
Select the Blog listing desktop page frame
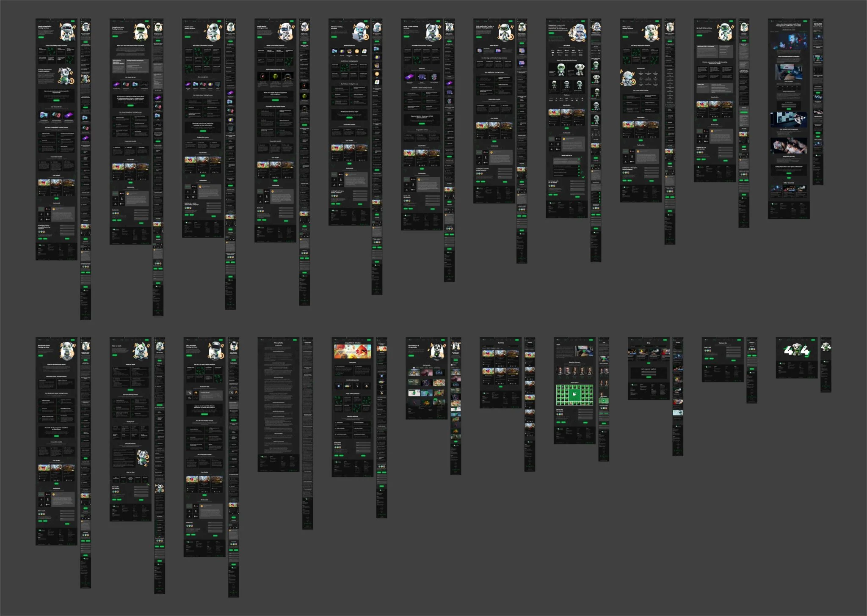(648, 368)
